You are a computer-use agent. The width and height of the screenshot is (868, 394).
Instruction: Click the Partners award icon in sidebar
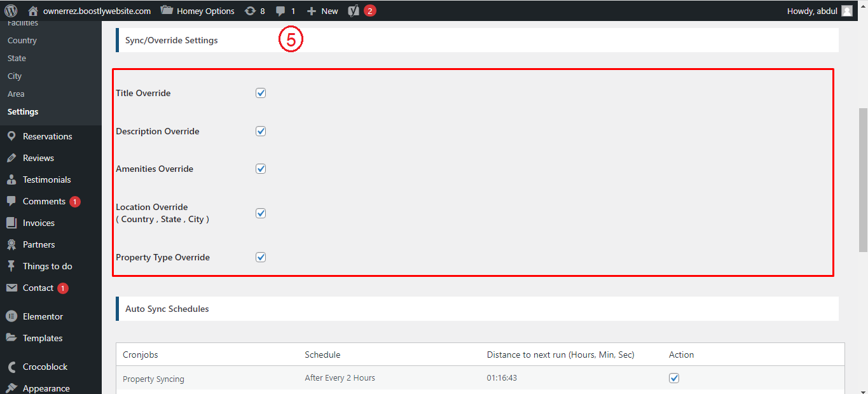pos(11,244)
